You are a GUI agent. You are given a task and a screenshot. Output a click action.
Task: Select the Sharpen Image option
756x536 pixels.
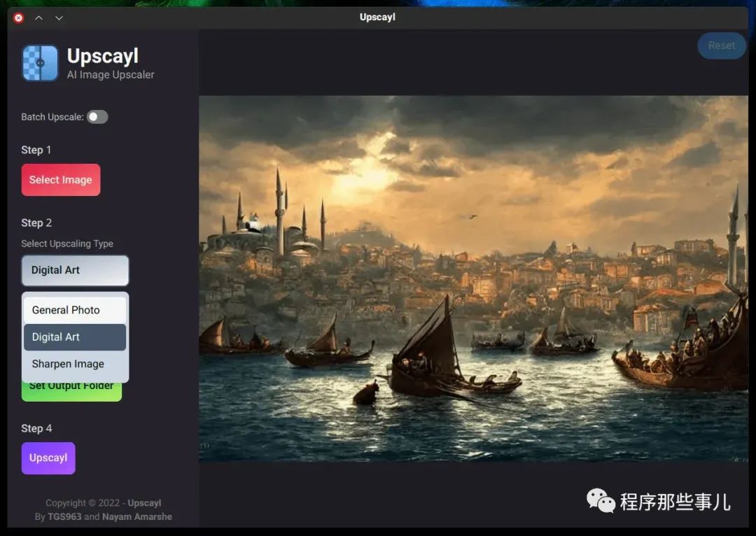75,364
